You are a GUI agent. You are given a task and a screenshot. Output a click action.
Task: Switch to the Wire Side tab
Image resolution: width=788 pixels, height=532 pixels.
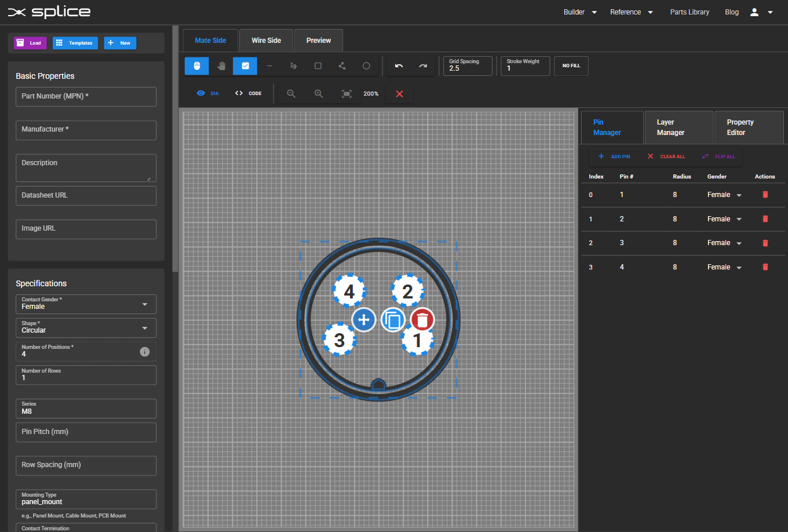[266, 41]
